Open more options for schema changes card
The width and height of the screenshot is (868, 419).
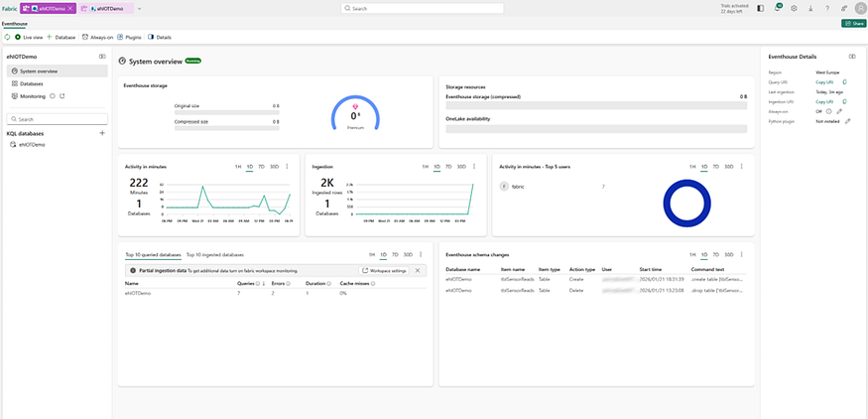(x=741, y=254)
